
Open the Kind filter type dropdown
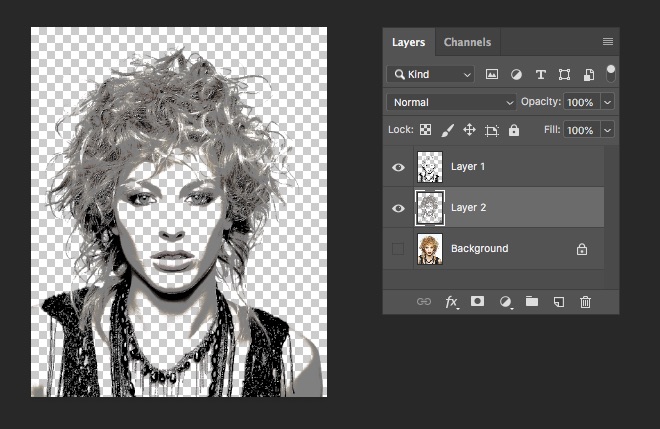point(431,75)
